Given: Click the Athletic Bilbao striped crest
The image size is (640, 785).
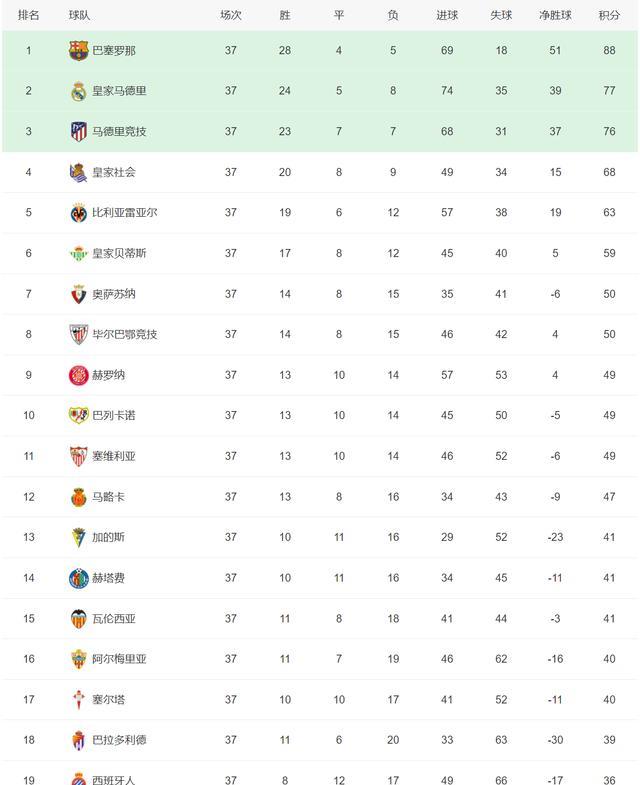Looking at the screenshot, I should [79, 334].
